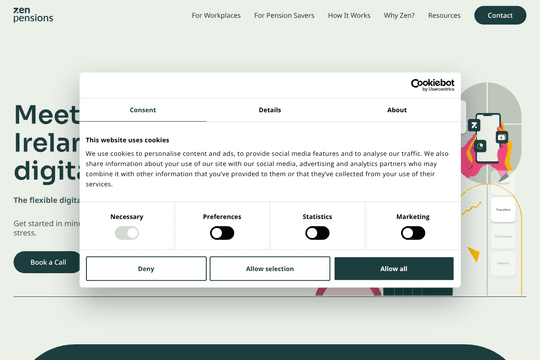Click the Allow all button
Viewport: 540px width, 360px height.
[x=394, y=269]
